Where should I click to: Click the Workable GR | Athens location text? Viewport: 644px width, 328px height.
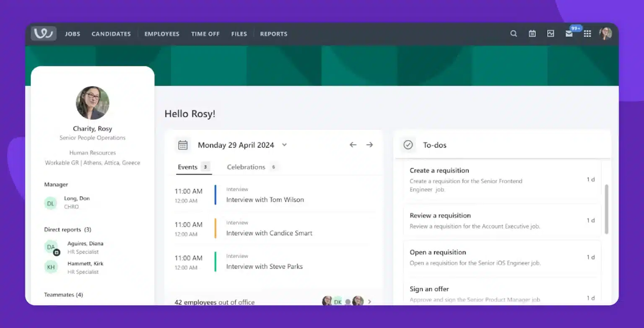click(93, 163)
